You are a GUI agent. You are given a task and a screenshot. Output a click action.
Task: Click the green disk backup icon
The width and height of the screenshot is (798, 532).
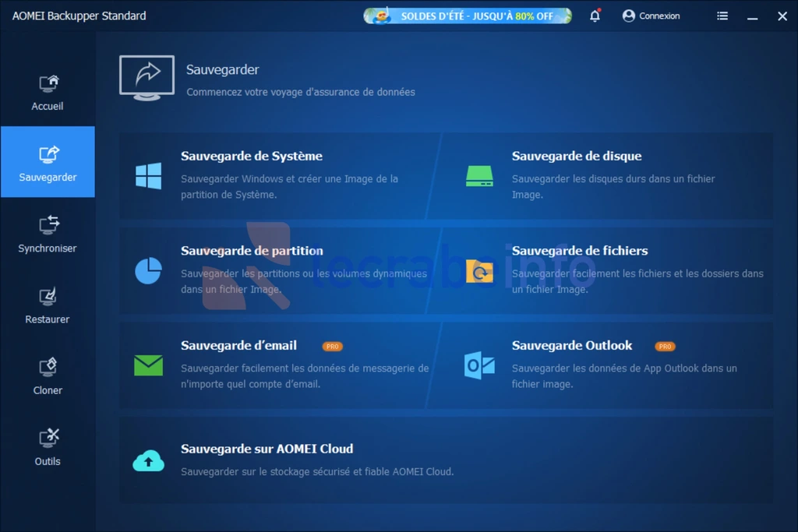tap(479, 176)
